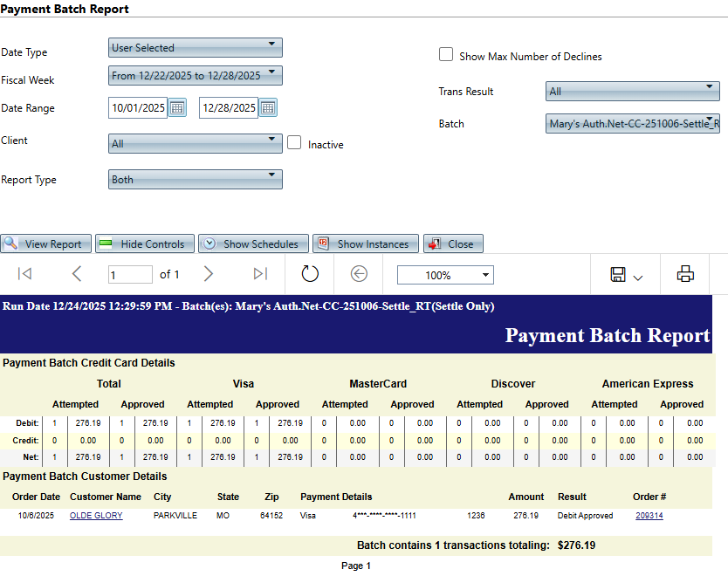Image resolution: width=728 pixels, height=576 pixels.
Task: Change the zoom level from 100%
Action: pyautogui.click(x=445, y=275)
